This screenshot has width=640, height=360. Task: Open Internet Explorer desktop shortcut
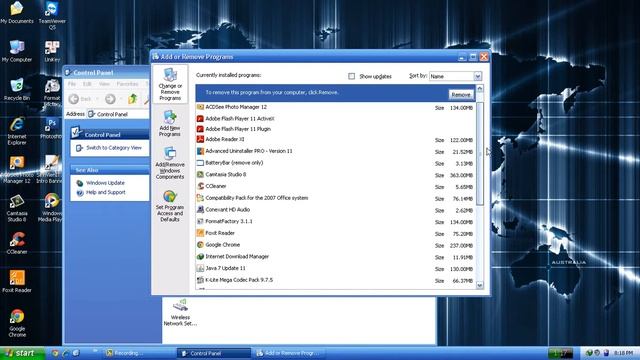click(17, 131)
